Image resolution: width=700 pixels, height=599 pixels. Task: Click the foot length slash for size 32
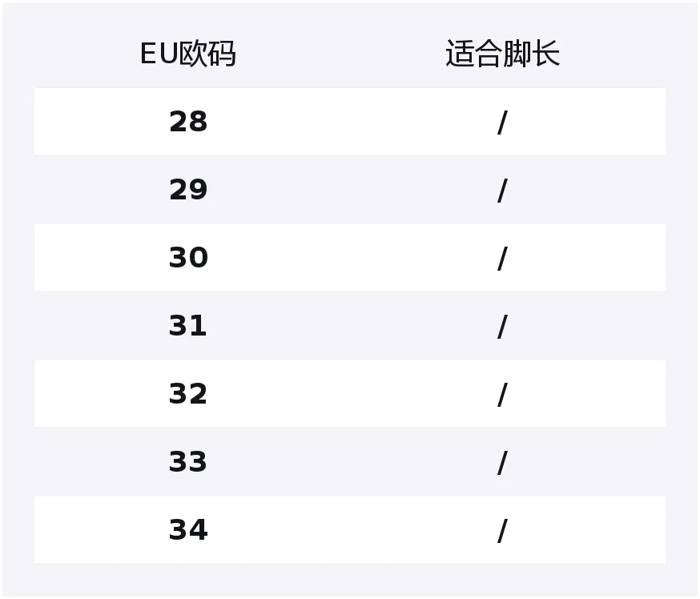(502, 395)
